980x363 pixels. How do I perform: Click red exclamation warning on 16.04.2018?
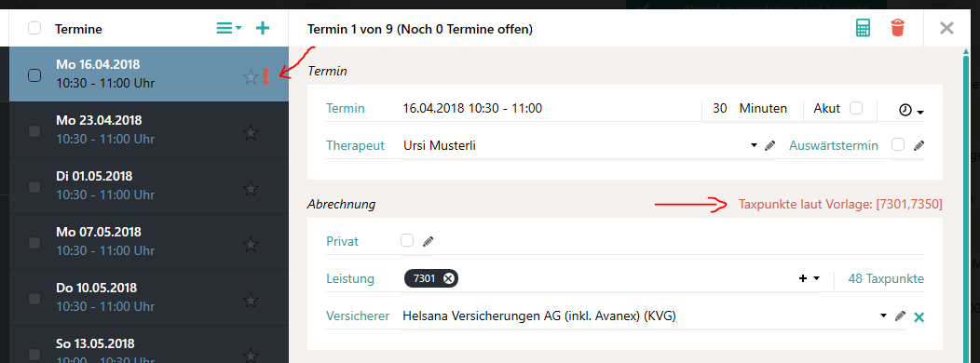click(265, 77)
